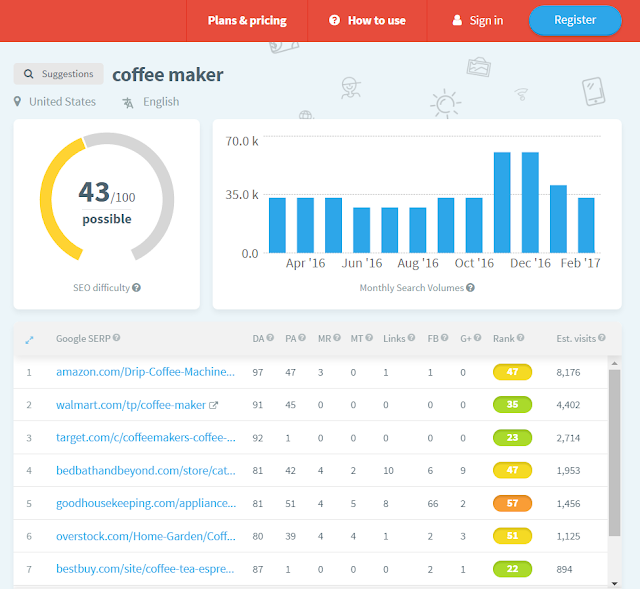
Task: Open the Suggestions search button
Action: (x=58, y=74)
